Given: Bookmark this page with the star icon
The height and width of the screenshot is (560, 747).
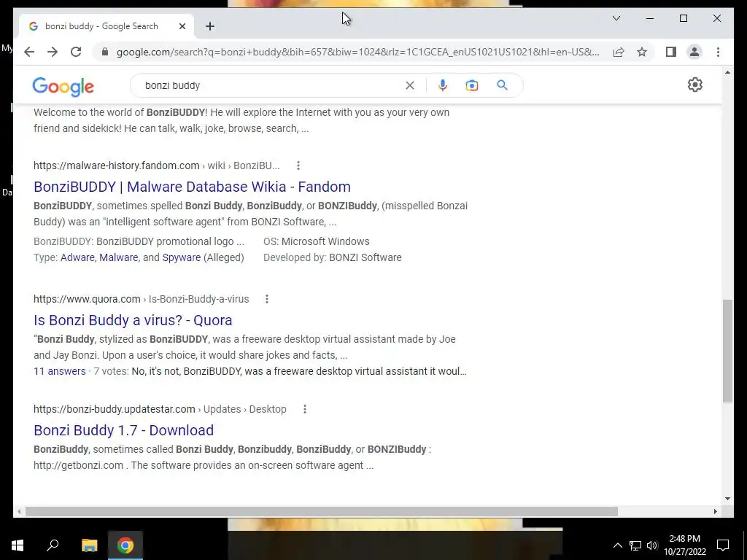Looking at the screenshot, I should [642, 52].
